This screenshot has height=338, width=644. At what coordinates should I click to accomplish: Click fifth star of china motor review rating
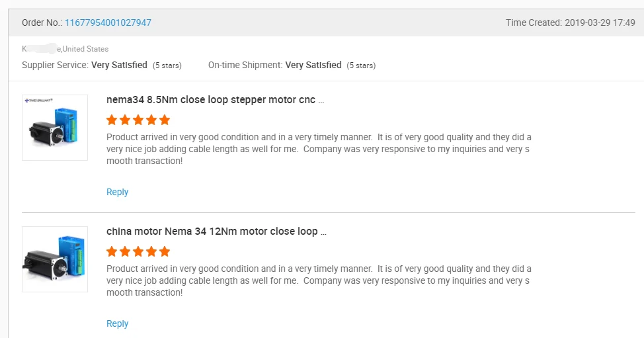(165, 251)
